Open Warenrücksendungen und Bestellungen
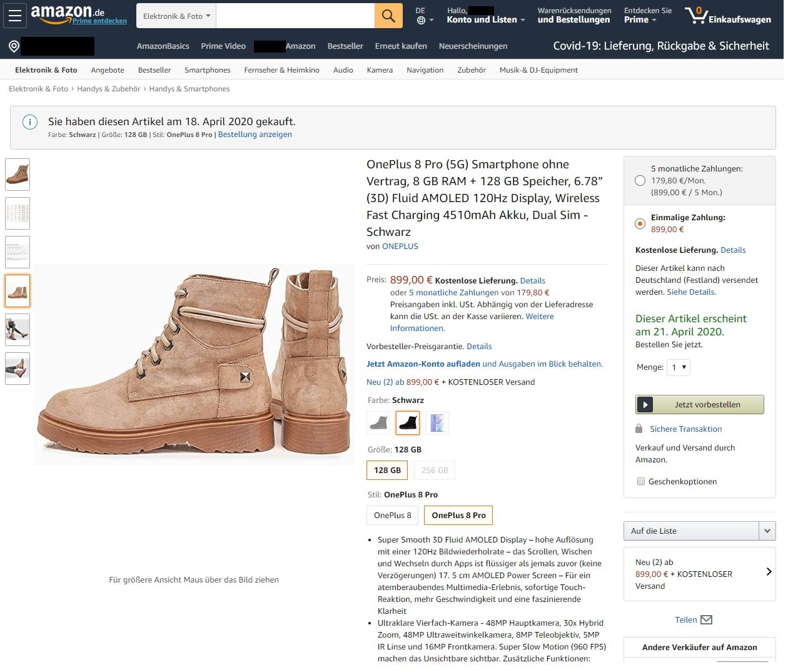The width and height of the screenshot is (798, 672). coord(574,16)
